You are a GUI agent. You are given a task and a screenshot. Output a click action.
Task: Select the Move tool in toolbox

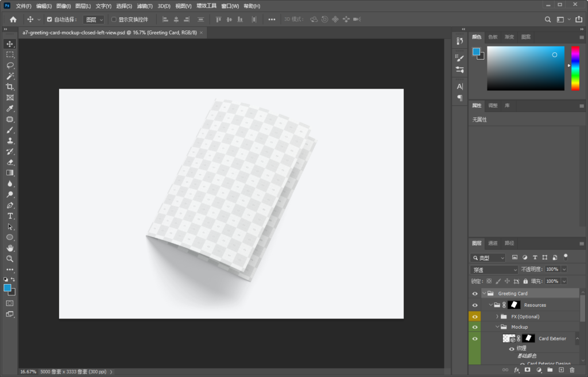click(x=10, y=44)
